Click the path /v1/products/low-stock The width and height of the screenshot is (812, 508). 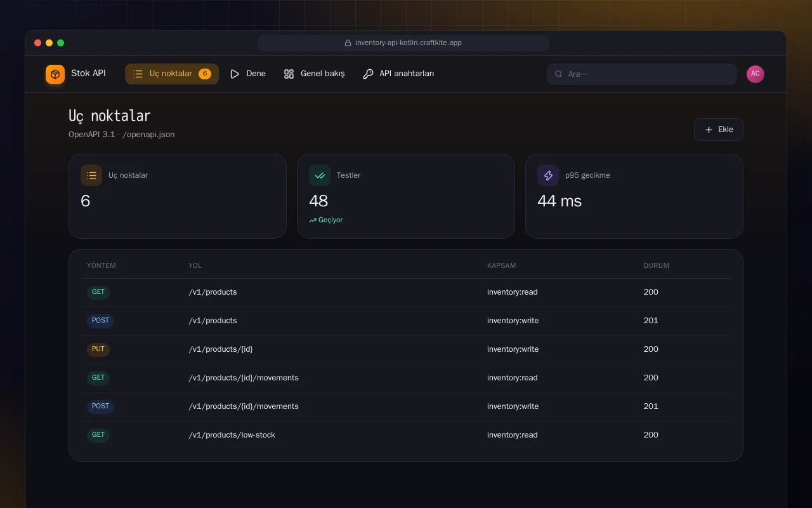coord(232,435)
